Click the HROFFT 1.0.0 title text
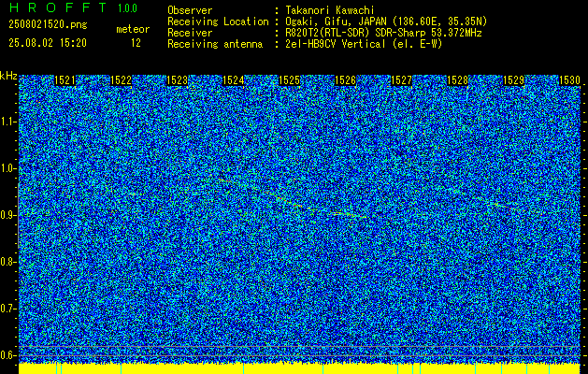 (x=73, y=7)
